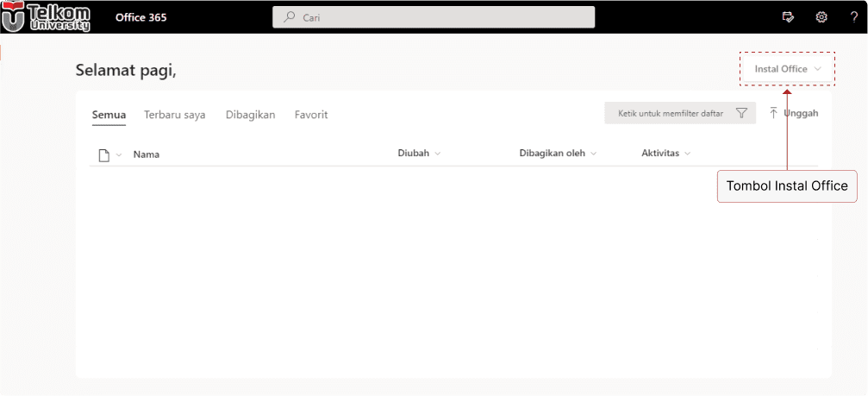The height and width of the screenshot is (396, 868).
Task: Expand the Instal Office dropdown
Action: (788, 69)
